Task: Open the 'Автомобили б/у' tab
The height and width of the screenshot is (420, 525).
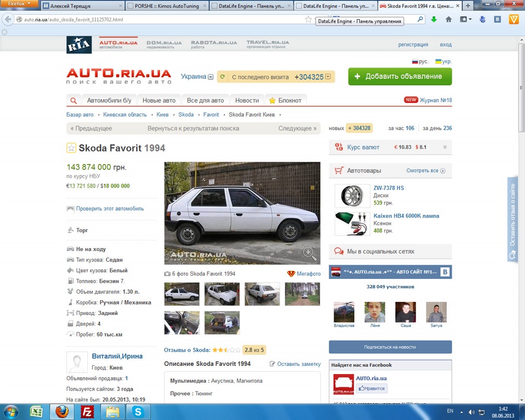Action: click(x=109, y=101)
